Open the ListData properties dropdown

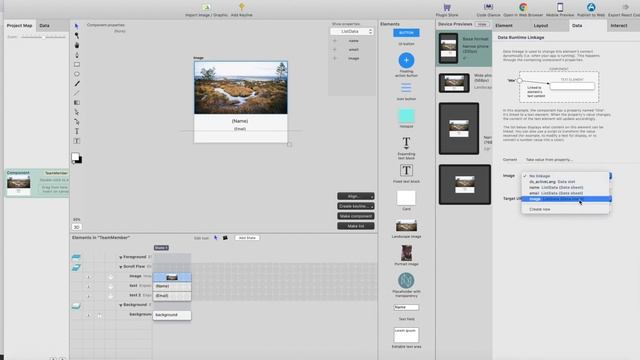[x=352, y=31]
